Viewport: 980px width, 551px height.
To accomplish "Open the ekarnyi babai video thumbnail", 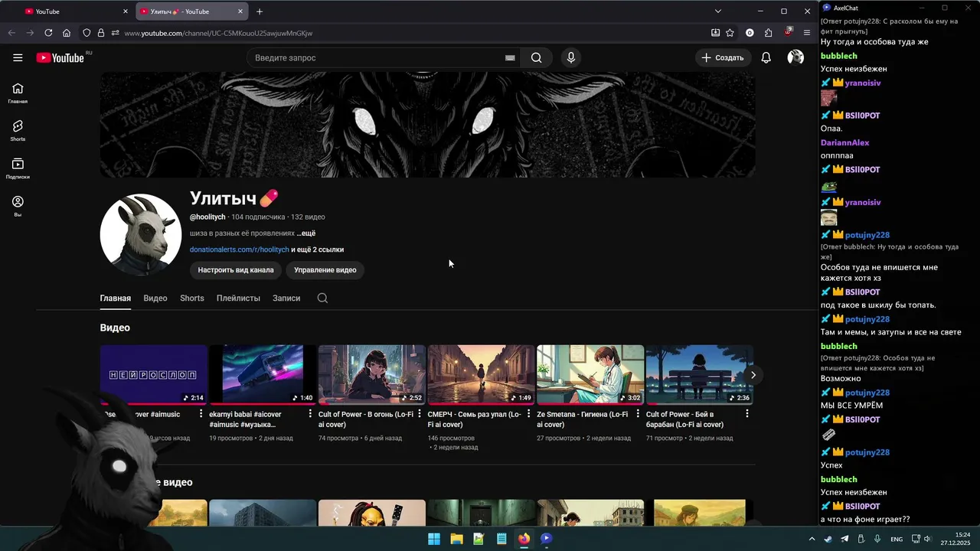I will (x=263, y=374).
